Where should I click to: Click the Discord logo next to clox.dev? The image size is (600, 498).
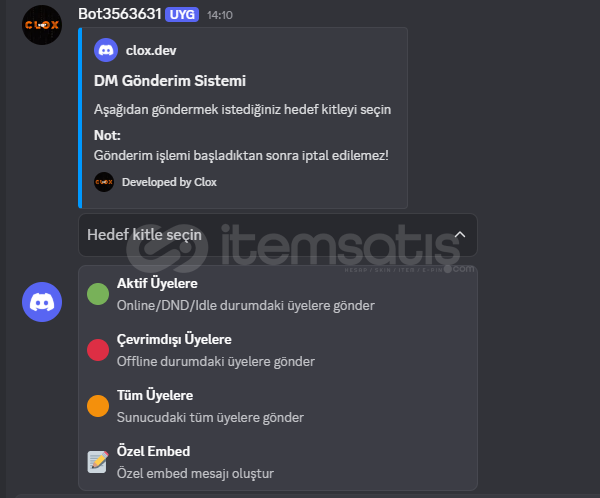point(106,50)
